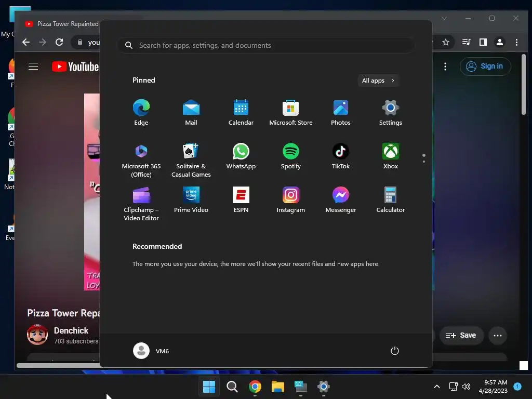Open File Explorer from the taskbar

point(277,386)
